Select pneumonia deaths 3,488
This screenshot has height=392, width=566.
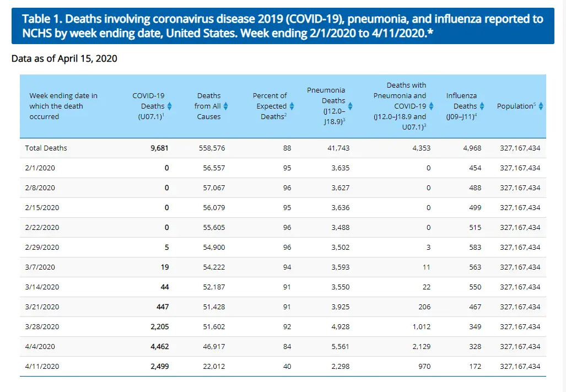[341, 227]
